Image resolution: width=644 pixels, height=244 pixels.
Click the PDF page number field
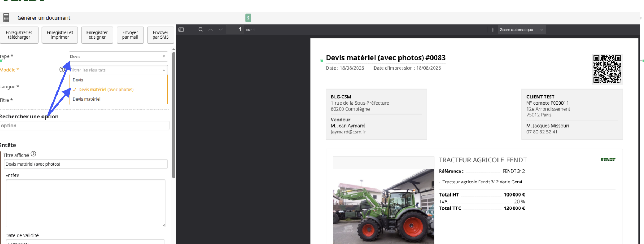pyautogui.click(x=235, y=30)
